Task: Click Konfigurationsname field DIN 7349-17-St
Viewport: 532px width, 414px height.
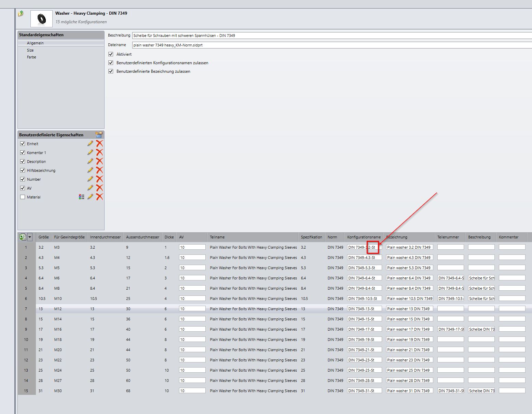Action: point(364,329)
